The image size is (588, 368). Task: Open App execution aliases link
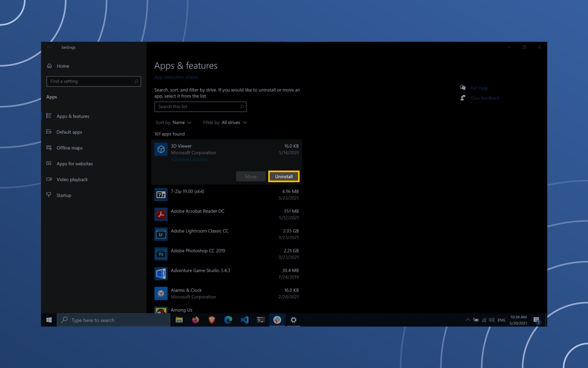click(176, 77)
